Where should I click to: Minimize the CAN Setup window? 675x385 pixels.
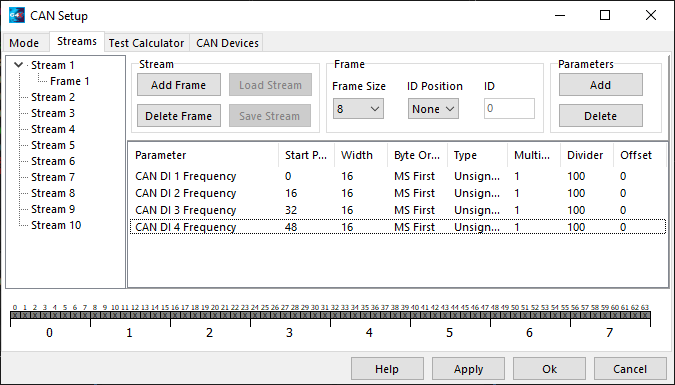point(560,16)
